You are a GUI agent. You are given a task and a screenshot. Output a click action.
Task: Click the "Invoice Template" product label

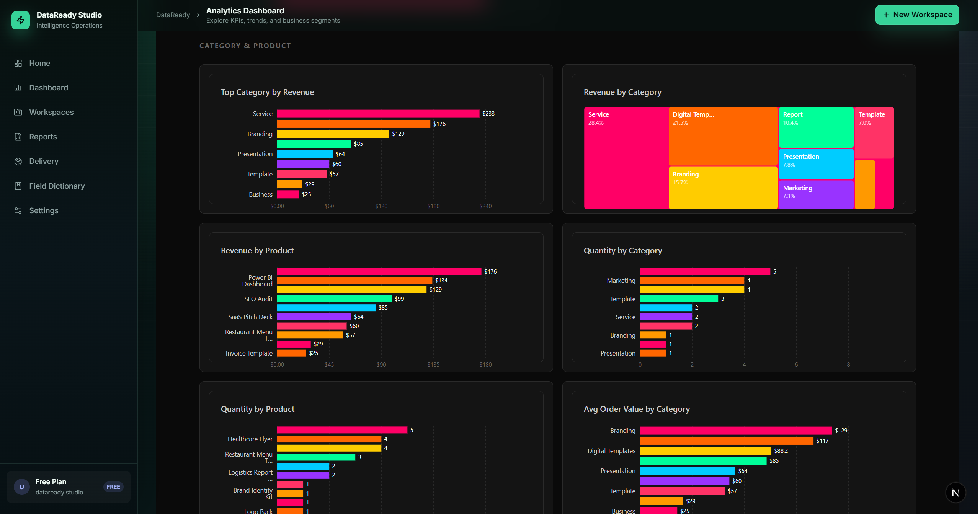click(249, 353)
